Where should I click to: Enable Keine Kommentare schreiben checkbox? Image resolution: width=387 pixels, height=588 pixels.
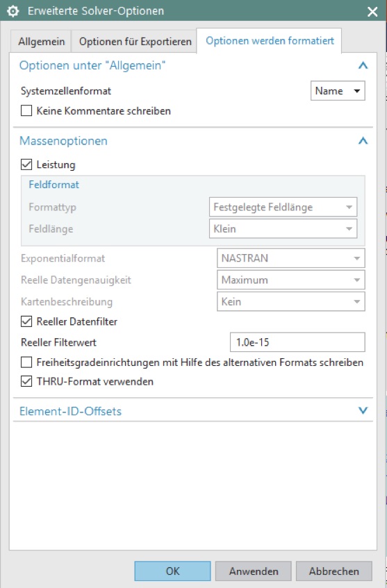26,111
